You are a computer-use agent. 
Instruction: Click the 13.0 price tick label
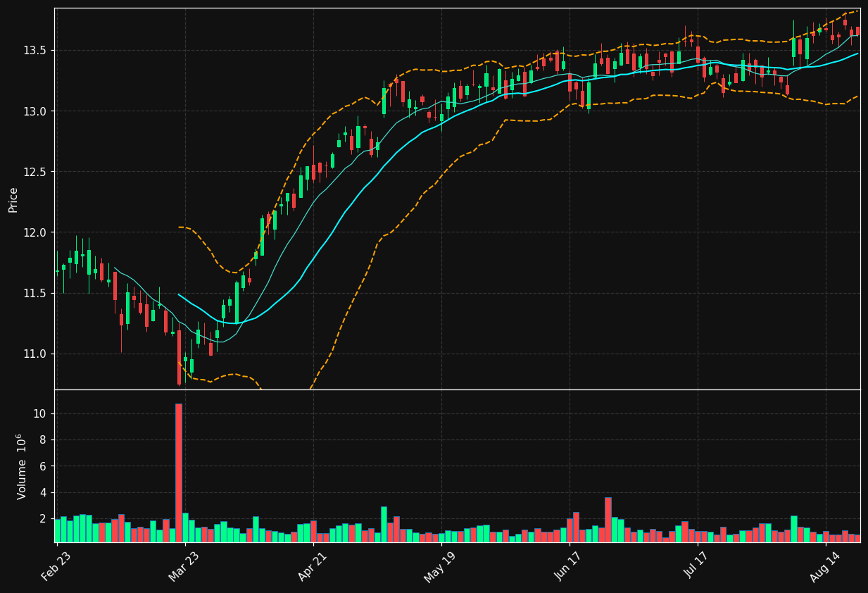point(36,111)
